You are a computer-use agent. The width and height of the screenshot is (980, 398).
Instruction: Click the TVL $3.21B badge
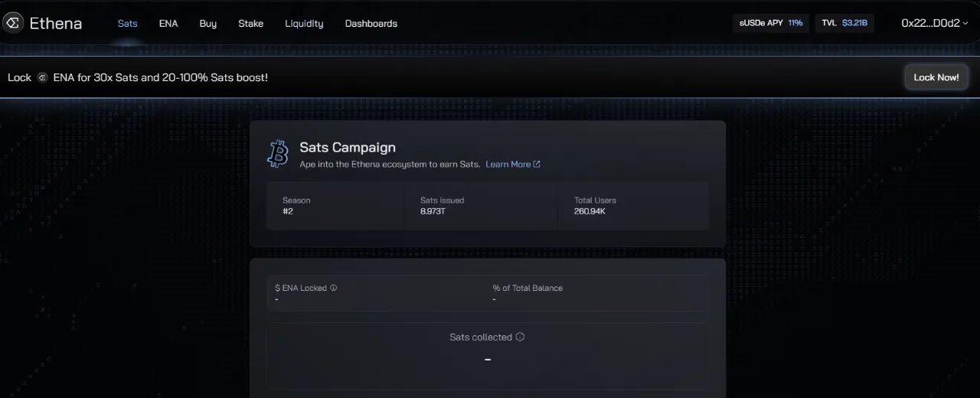coord(844,23)
